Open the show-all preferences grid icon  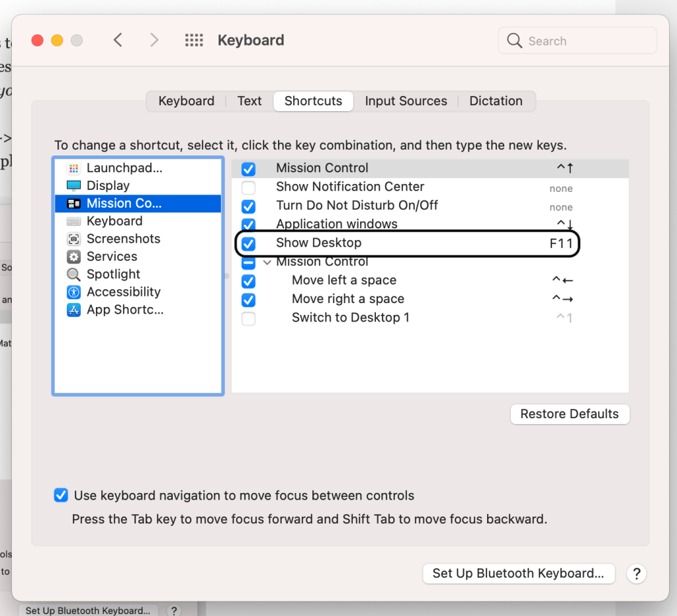point(194,40)
